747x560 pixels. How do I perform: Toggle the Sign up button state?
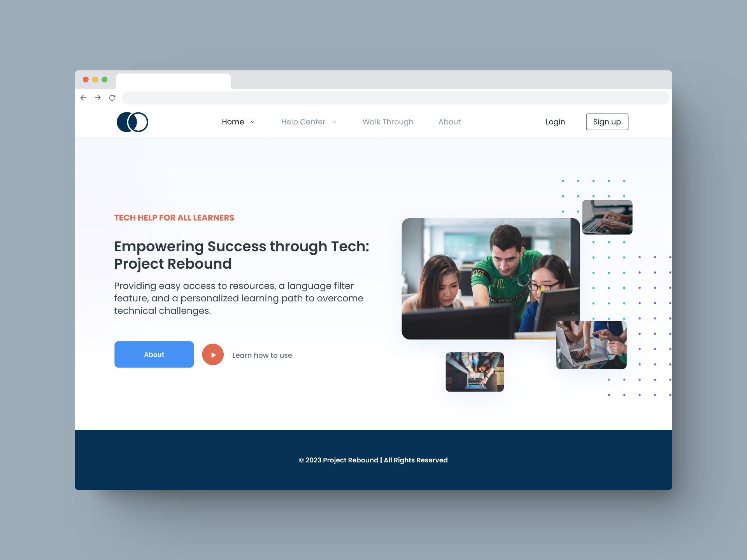point(607,122)
